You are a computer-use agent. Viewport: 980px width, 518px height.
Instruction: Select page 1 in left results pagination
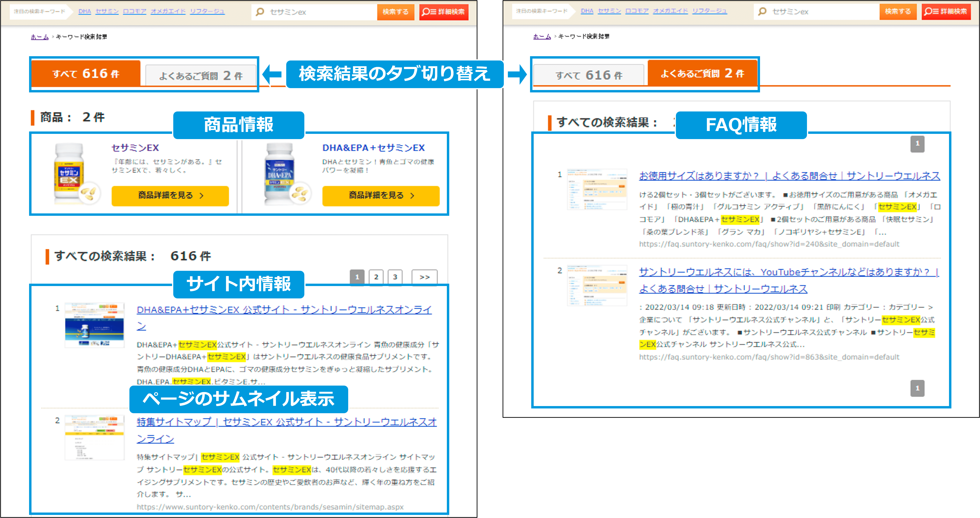[x=357, y=277]
